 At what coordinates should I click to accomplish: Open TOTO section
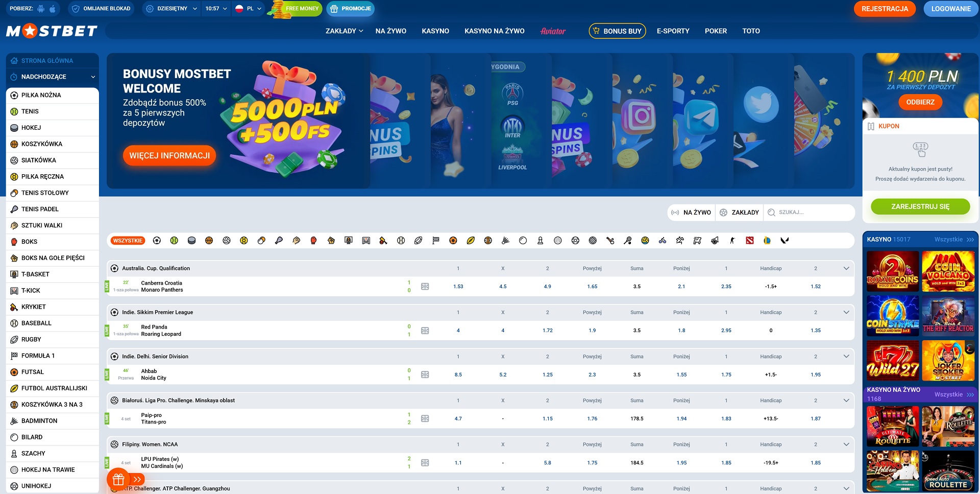coord(751,31)
